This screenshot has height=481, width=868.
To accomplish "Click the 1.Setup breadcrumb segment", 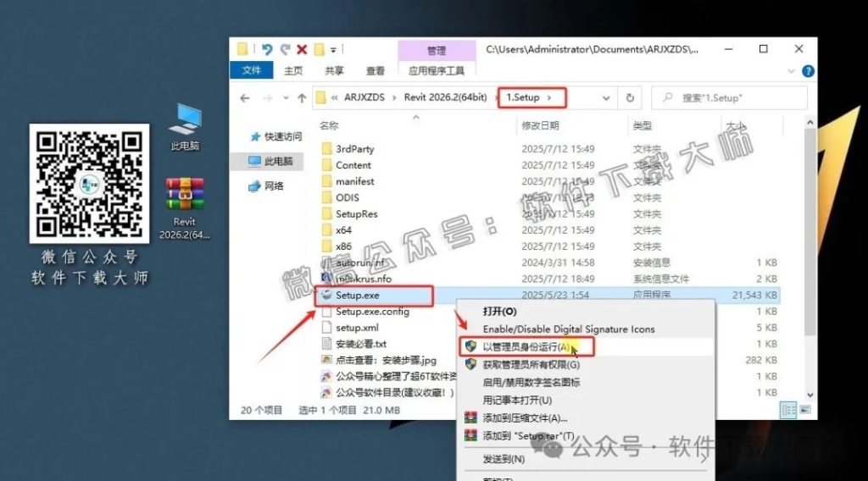I will [522, 97].
